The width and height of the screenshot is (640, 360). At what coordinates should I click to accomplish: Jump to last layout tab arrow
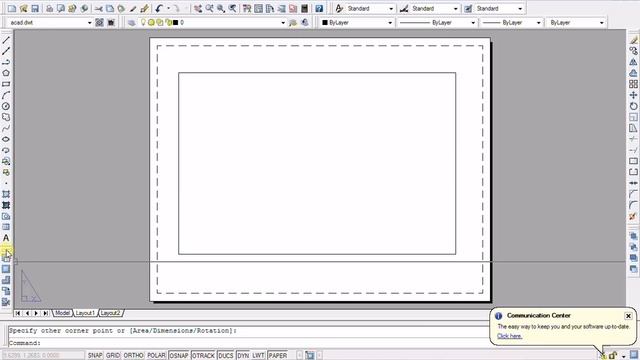coord(46,313)
